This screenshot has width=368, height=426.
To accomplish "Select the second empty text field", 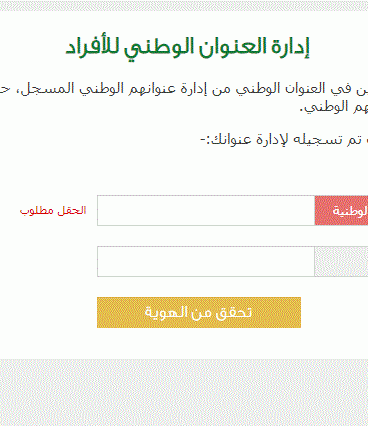I will coord(206,261).
